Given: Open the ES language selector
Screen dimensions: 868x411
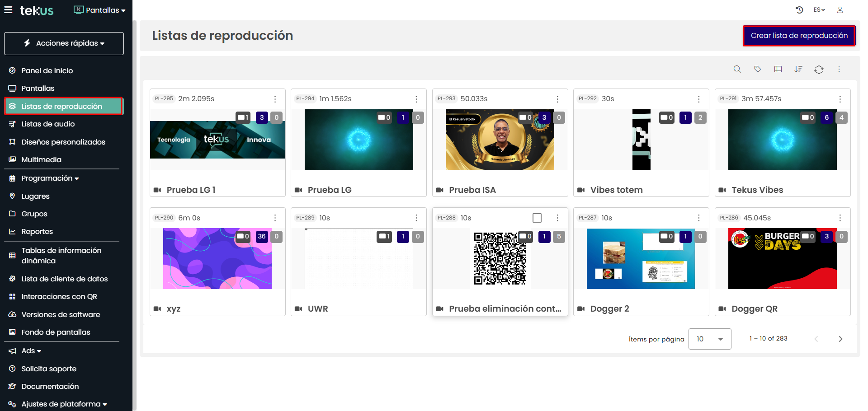Looking at the screenshot, I should tap(819, 10).
